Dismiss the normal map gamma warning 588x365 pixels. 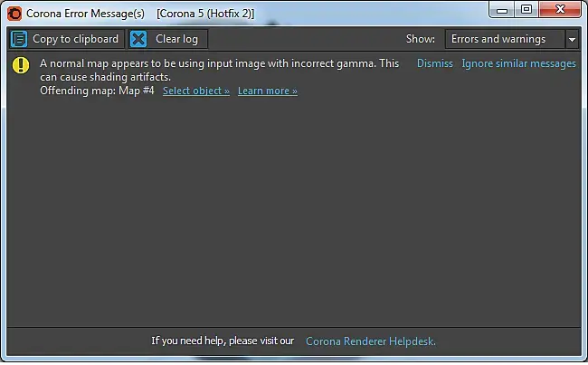[434, 63]
